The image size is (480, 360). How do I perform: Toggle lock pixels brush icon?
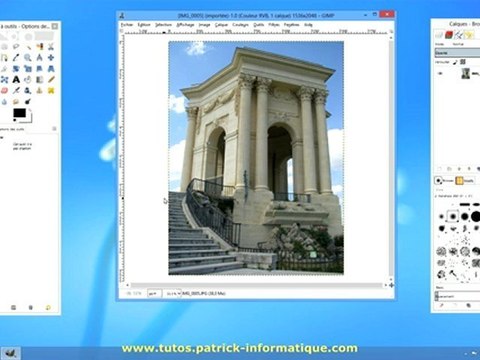[x=455, y=62]
